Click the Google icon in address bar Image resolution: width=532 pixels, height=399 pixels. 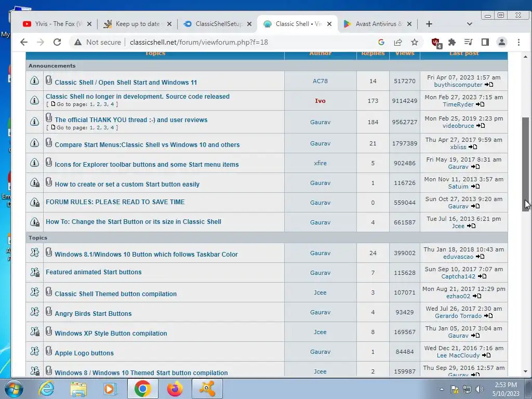[x=381, y=42]
